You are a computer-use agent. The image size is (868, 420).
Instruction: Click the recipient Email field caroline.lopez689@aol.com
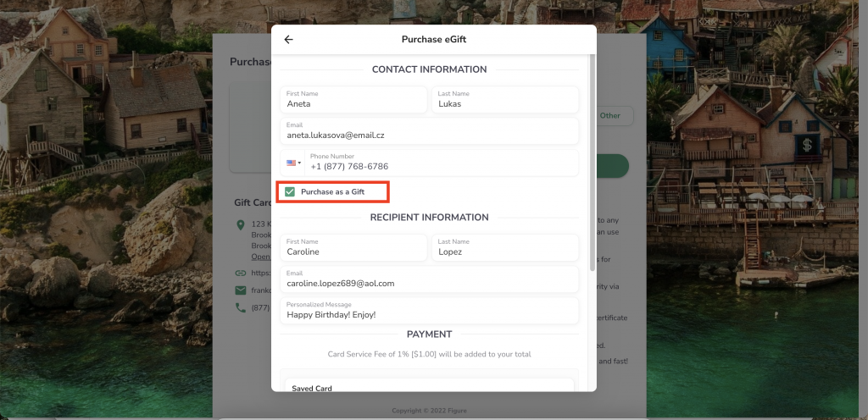click(429, 279)
